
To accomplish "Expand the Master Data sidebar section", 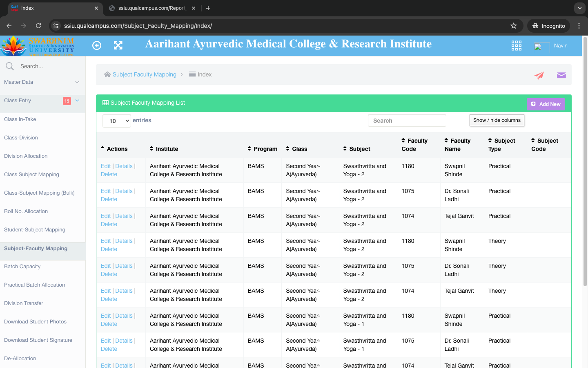I will click(x=42, y=82).
